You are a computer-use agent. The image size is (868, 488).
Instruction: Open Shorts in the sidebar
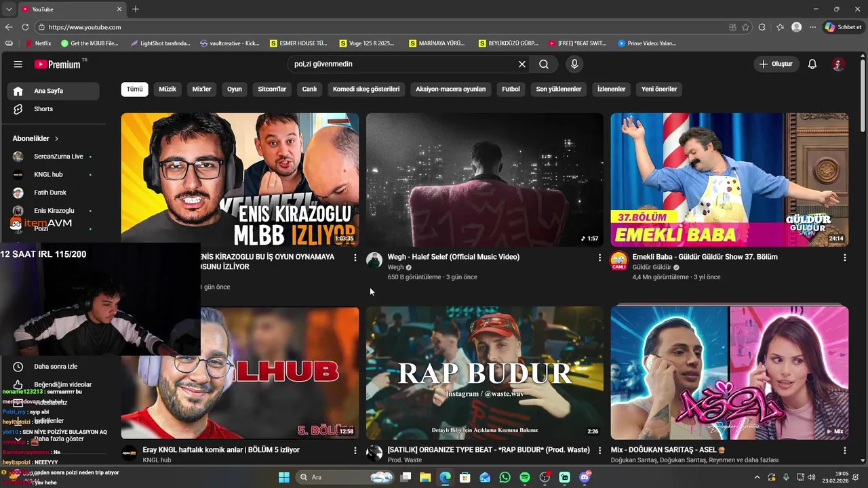(x=54, y=109)
